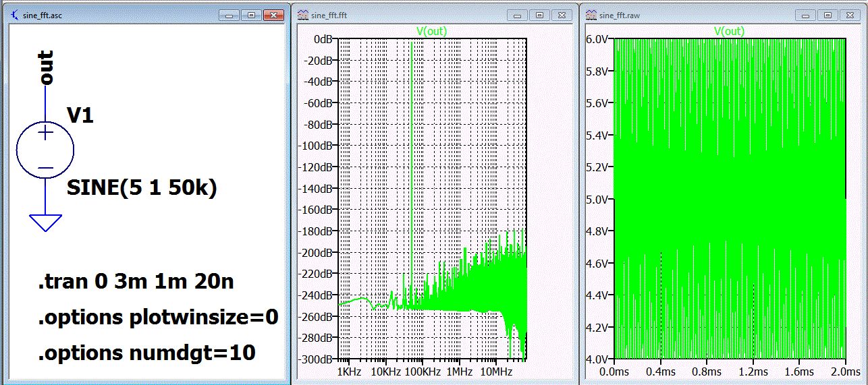
Task: Select the V1 voltage source symbol
Action: pos(45,150)
